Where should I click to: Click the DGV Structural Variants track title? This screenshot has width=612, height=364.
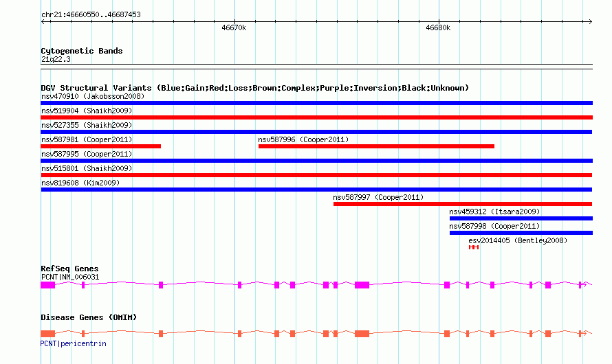[x=255, y=88]
